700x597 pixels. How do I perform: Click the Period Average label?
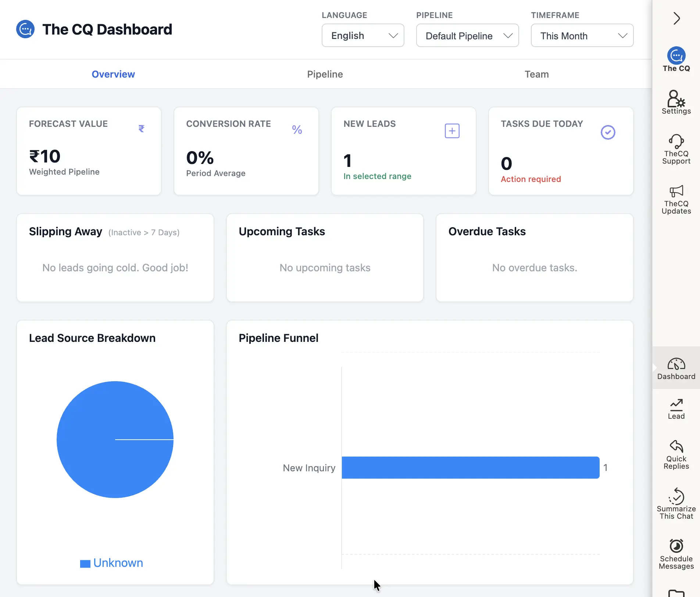point(216,174)
